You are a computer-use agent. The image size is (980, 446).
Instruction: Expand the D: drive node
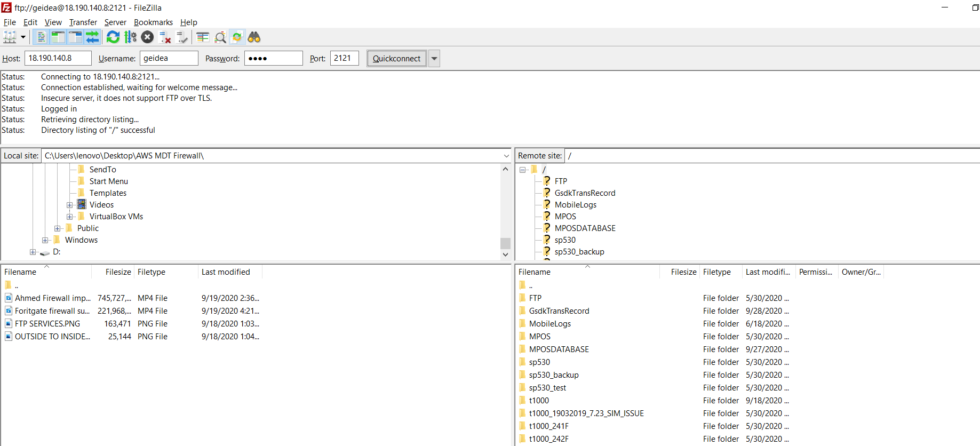coord(33,252)
